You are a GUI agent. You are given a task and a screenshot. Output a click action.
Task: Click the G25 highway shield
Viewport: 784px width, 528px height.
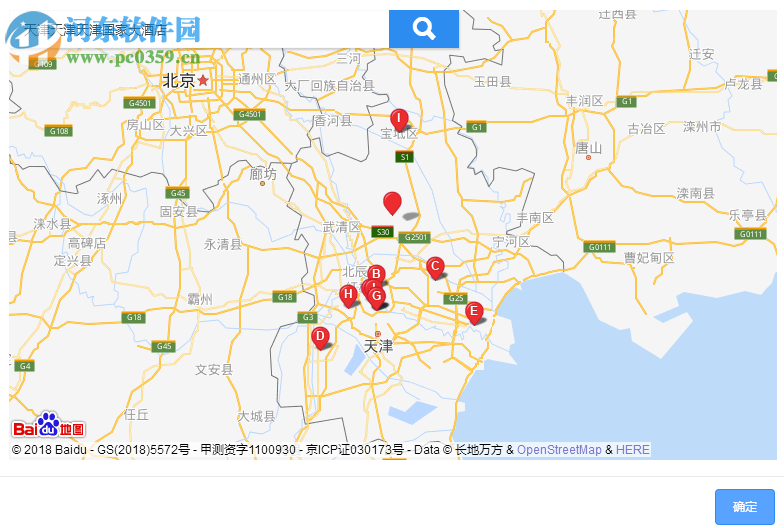[x=456, y=298]
